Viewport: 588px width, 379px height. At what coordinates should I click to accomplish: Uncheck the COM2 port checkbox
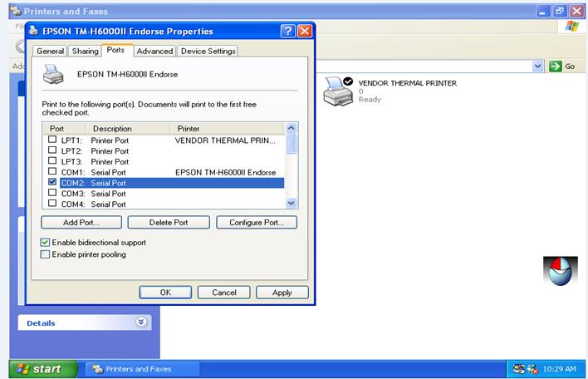pos(52,182)
